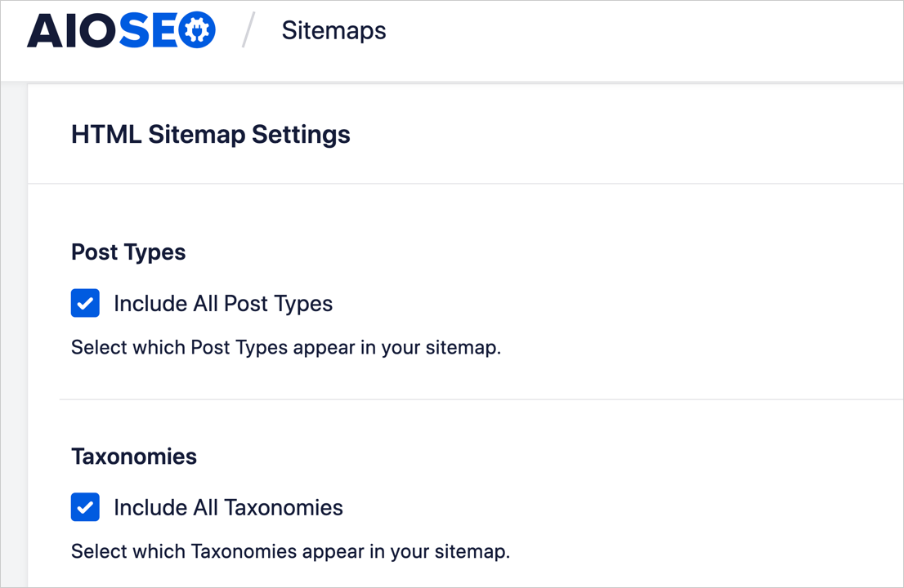Click divider line between Post Types and Taxonomies
Screen dimensions: 904x588
click(x=481, y=399)
